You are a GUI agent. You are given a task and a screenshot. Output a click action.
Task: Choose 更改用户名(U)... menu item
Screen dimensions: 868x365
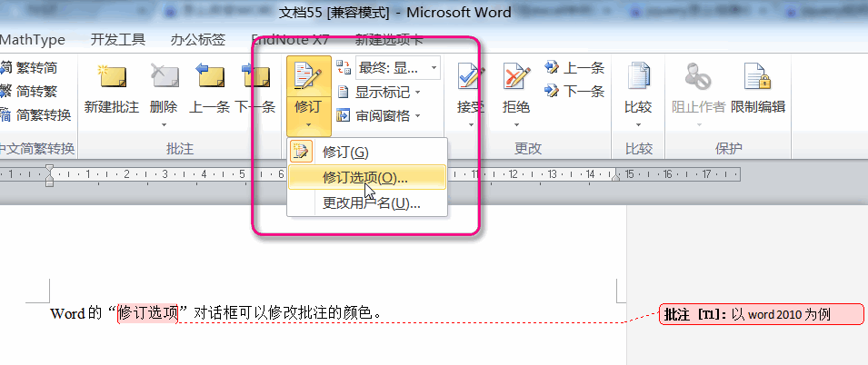click(x=367, y=203)
